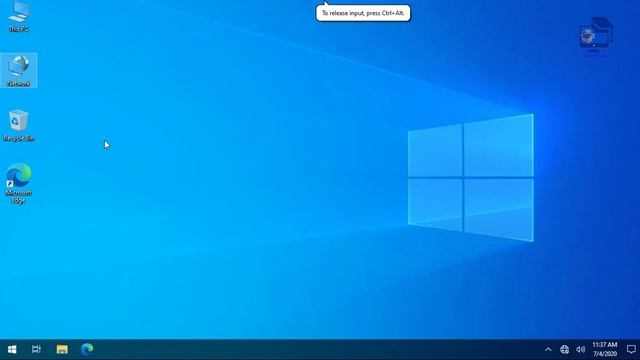This screenshot has width=640, height=360.
Task: Open the Action Center notifications icon
Action: [x=631, y=349]
